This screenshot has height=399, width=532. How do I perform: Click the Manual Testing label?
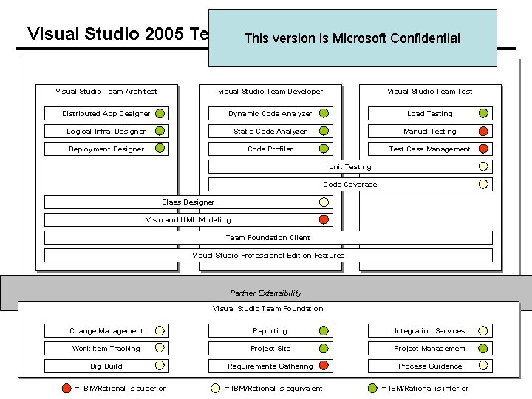430,132
